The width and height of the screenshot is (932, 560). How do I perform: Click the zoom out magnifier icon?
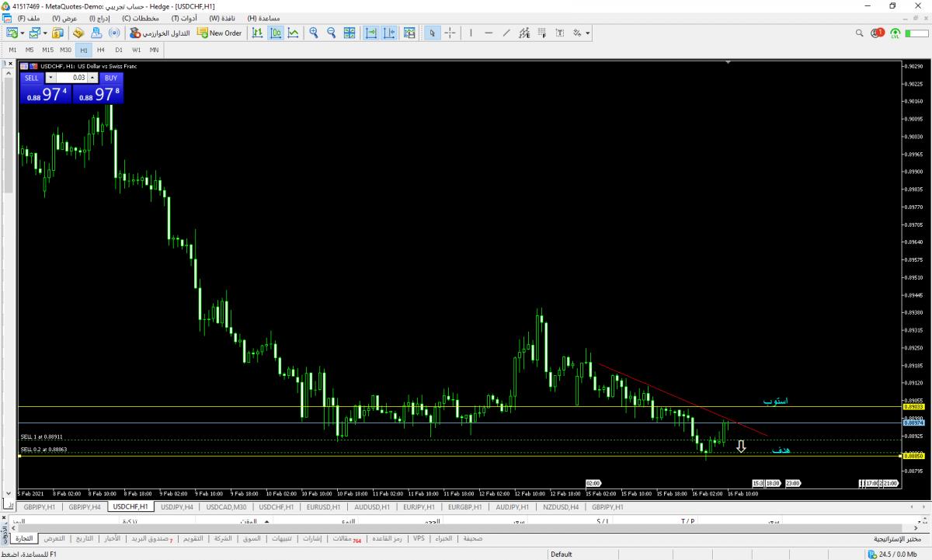(332, 33)
